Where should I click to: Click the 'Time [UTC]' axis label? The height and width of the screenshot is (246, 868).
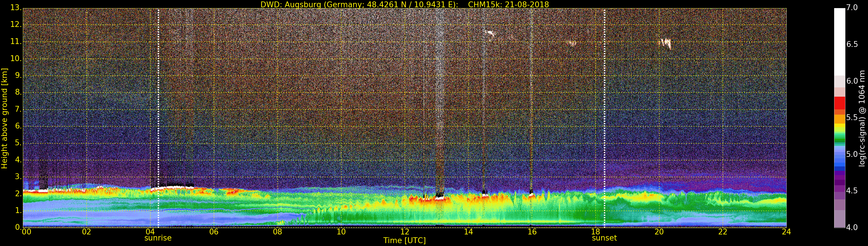(x=404, y=241)
